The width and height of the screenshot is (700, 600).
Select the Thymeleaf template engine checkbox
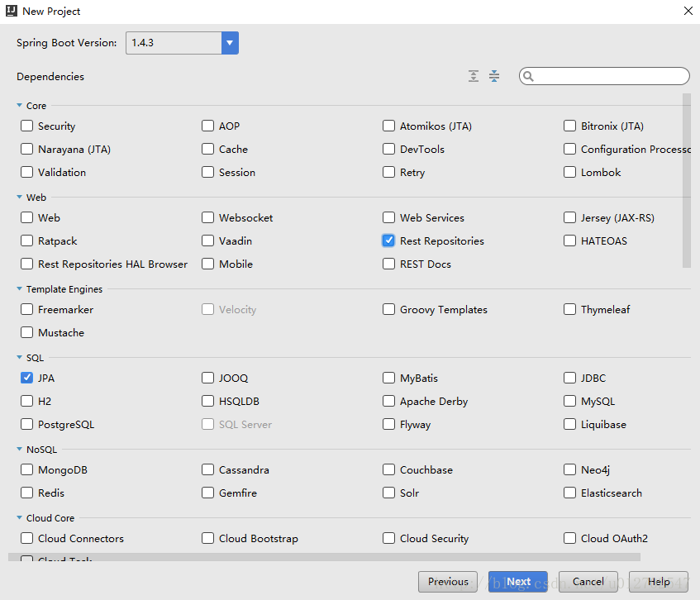pyautogui.click(x=569, y=310)
